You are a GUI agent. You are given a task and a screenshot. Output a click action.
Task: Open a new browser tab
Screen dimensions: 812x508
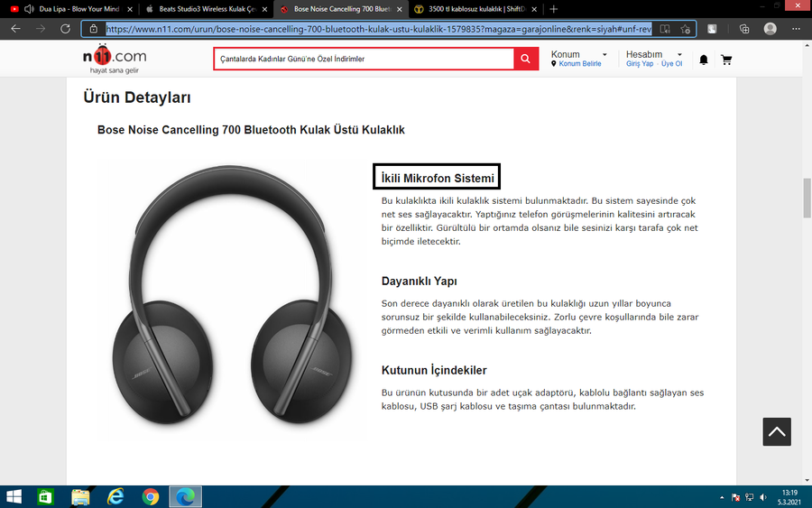[x=553, y=9]
